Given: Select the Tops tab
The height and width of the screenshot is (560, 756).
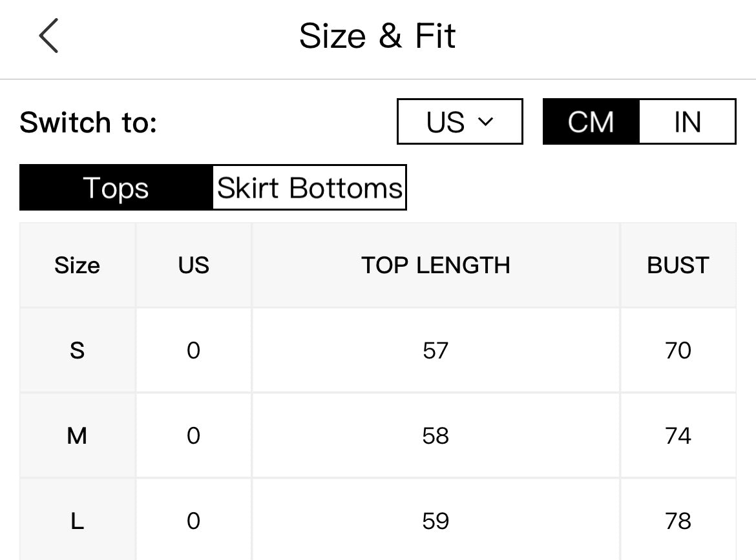Looking at the screenshot, I should tap(116, 187).
